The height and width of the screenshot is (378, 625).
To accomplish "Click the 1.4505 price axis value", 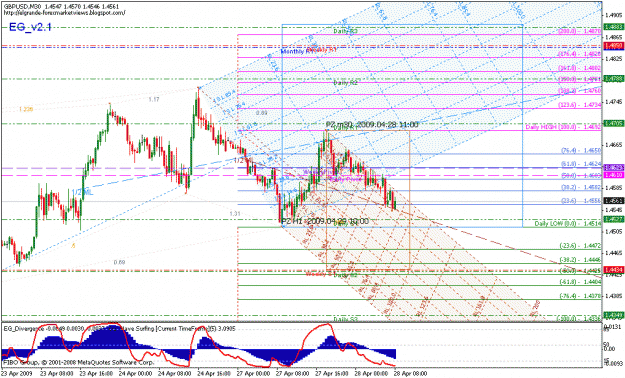I will tap(614, 231).
